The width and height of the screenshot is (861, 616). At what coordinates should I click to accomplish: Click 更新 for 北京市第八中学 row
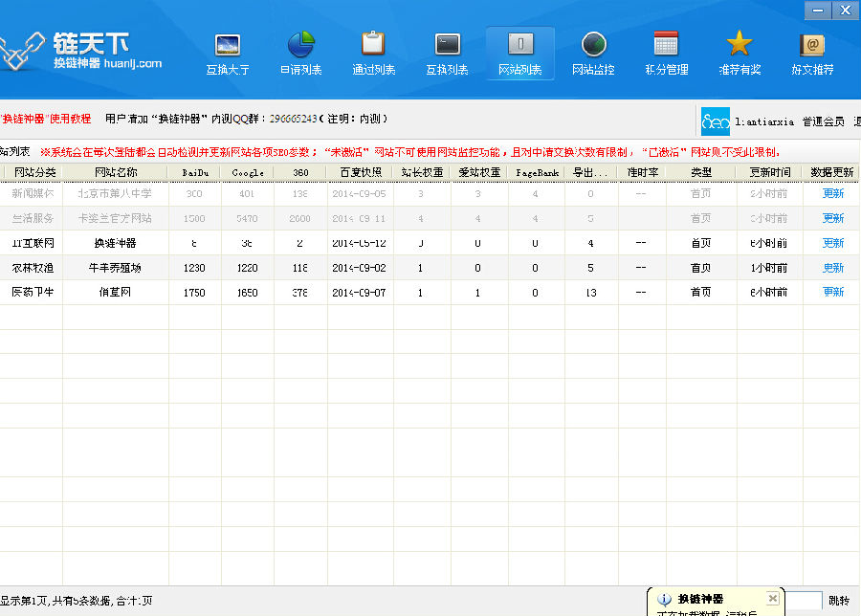833,193
